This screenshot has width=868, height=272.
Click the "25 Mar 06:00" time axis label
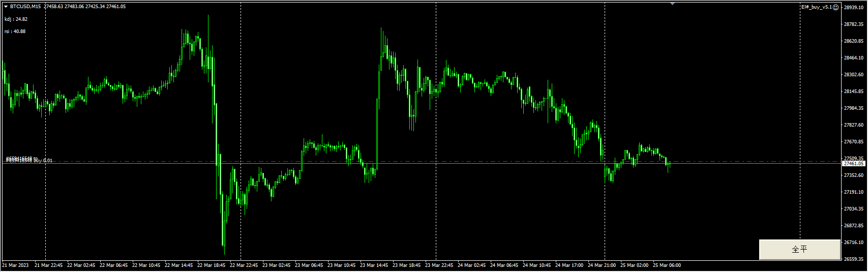click(x=667, y=265)
